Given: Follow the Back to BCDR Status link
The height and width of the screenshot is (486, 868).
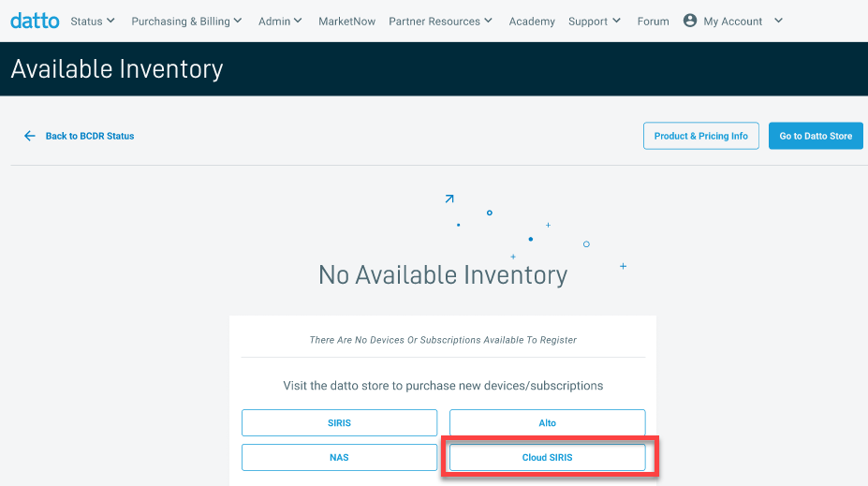Looking at the screenshot, I should pos(90,136).
